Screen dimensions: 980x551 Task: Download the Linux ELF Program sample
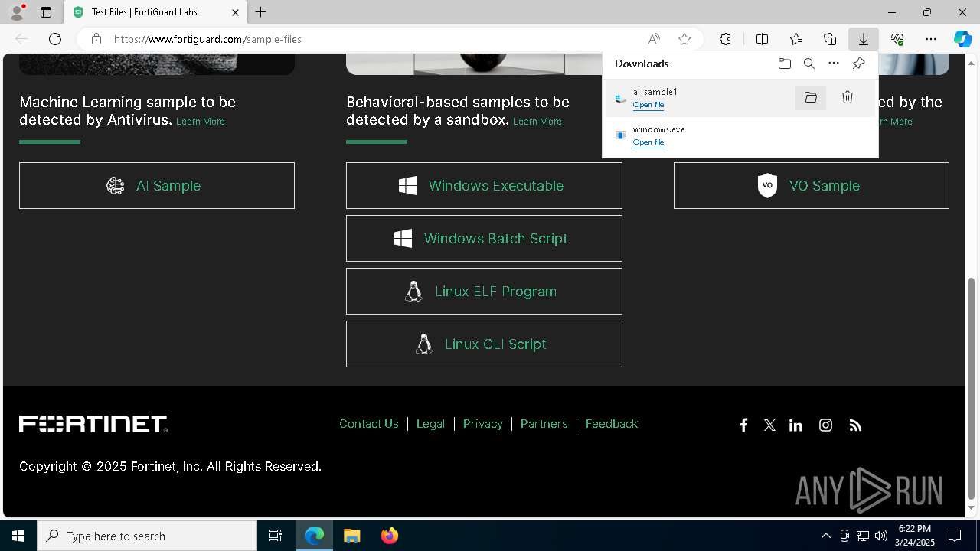coord(484,291)
